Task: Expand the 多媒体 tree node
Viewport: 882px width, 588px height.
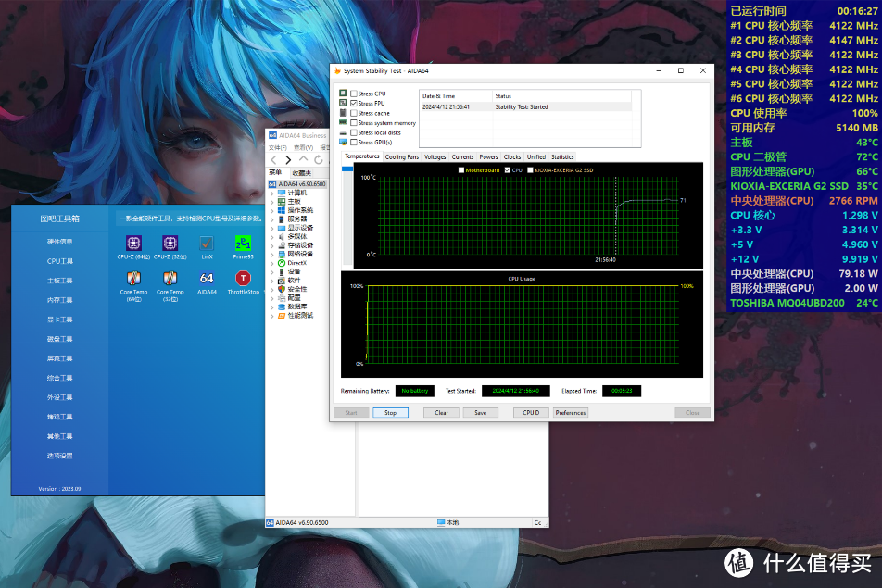Action: [x=272, y=237]
